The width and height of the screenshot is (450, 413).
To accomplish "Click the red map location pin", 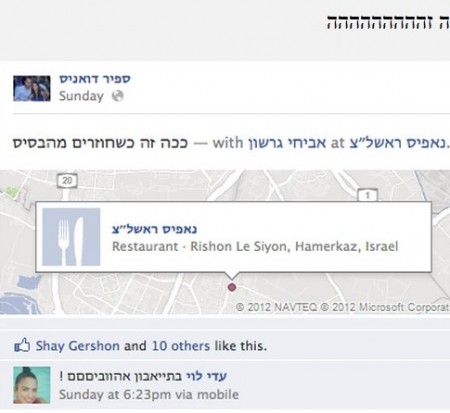I will click(232, 287).
